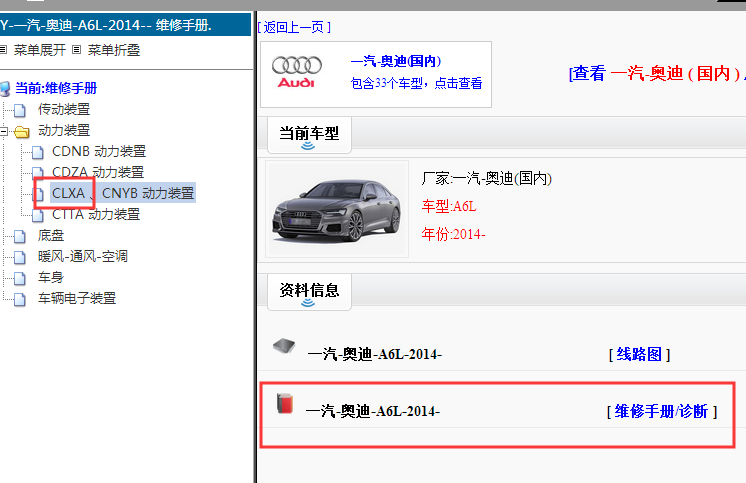Click 菜单折叠 to collapse menu
The width and height of the screenshot is (746, 483).
click(114, 50)
